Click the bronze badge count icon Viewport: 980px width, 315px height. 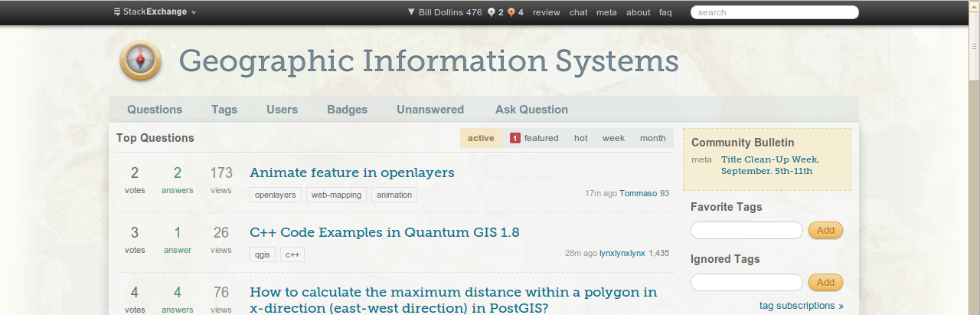coord(511,12)
